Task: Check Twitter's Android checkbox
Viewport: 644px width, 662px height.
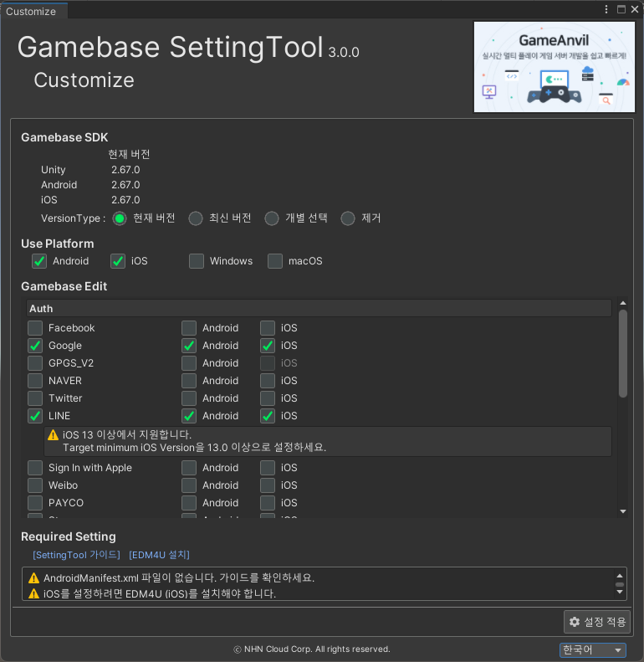Action: [189, 398]
